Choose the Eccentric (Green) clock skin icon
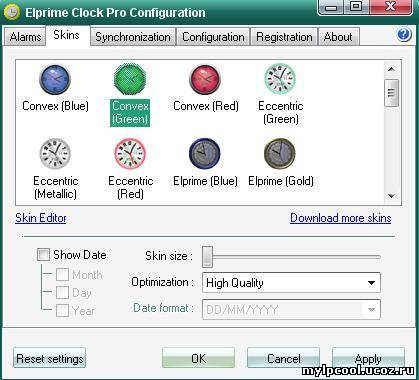The image size is (419, 380). (x=280, y=80)
